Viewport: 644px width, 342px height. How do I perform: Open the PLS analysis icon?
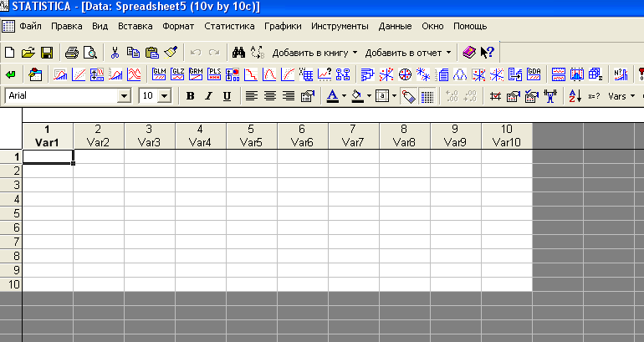214,74
